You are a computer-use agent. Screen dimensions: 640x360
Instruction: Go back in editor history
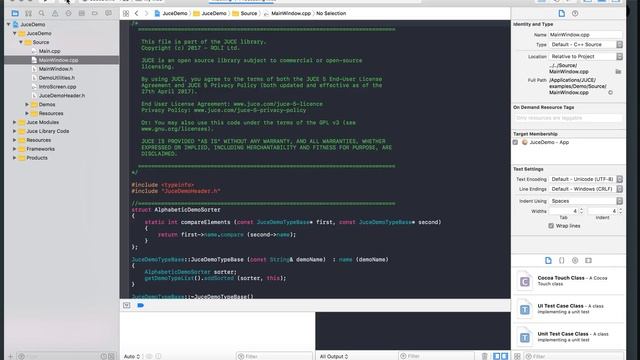tap(136, 13)
